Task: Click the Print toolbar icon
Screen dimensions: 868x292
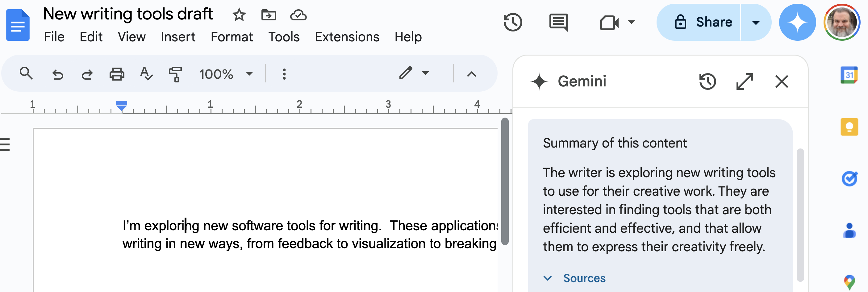Action: [x=117, y=74]
